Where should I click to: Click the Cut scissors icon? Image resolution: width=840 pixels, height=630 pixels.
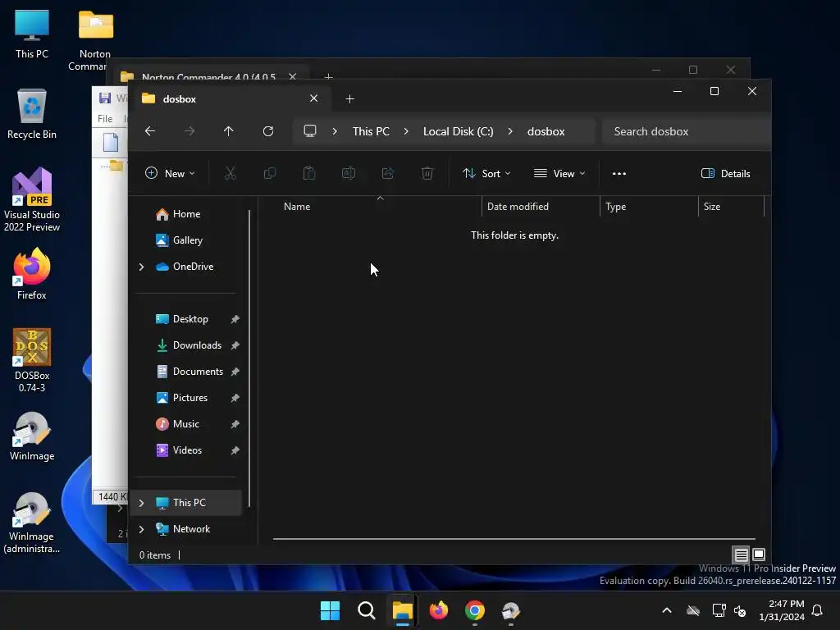click(230, 174)
